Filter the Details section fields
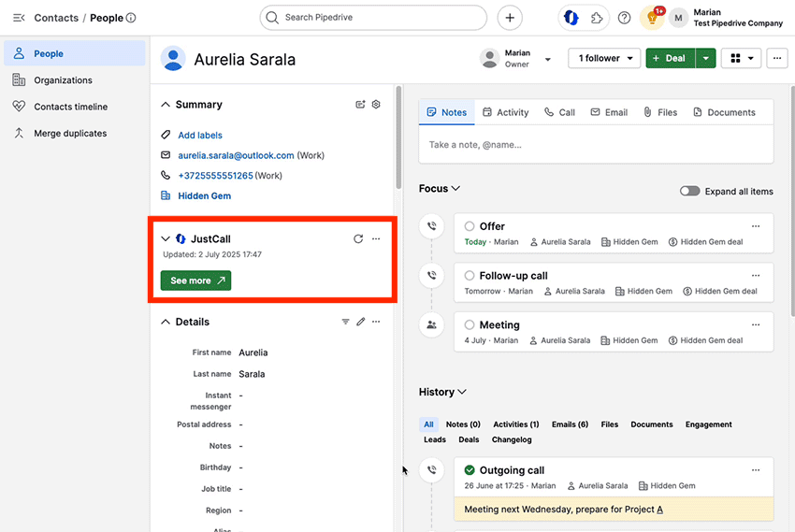 pyautogui.click(x=345, y=322)
